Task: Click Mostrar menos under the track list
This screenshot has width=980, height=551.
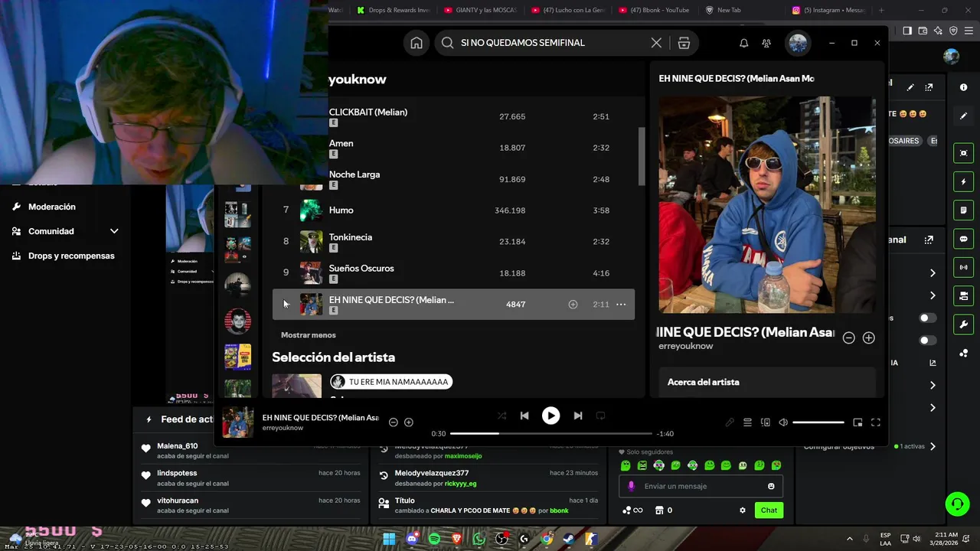Action: [308, 335]
